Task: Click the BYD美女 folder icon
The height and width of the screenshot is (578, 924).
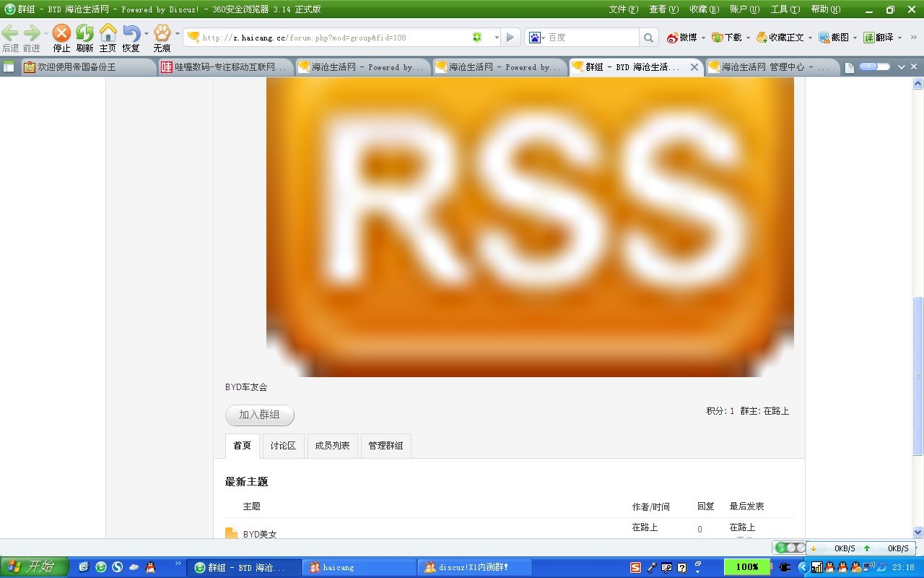Action: [231, 533]
